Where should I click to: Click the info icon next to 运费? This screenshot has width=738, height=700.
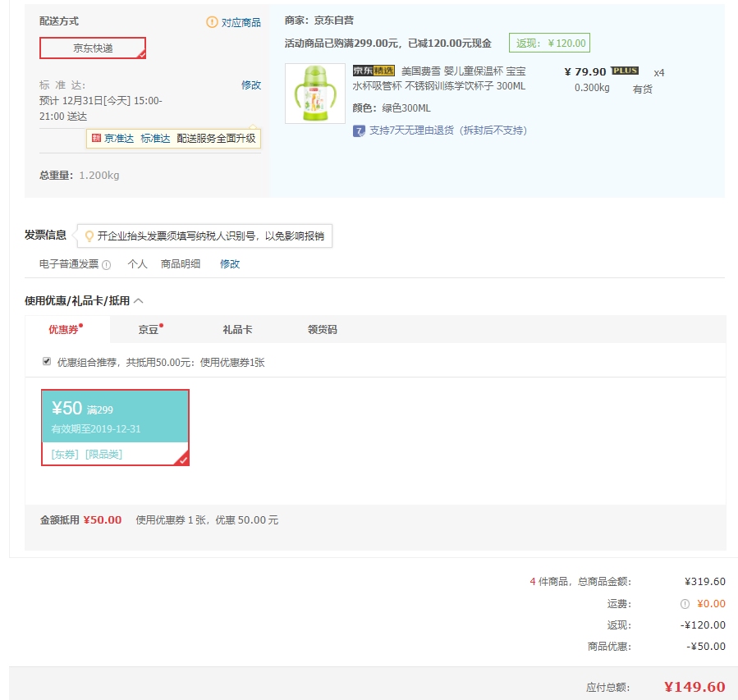[685, 604]
